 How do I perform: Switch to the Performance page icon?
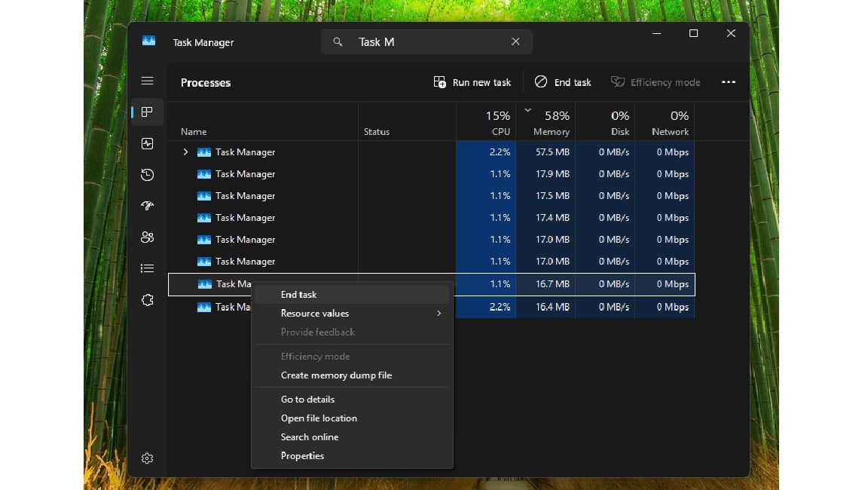coord(148,143)
